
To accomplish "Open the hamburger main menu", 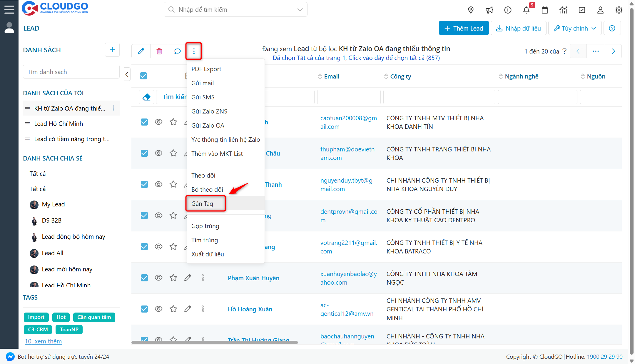I will coord(9,9).
